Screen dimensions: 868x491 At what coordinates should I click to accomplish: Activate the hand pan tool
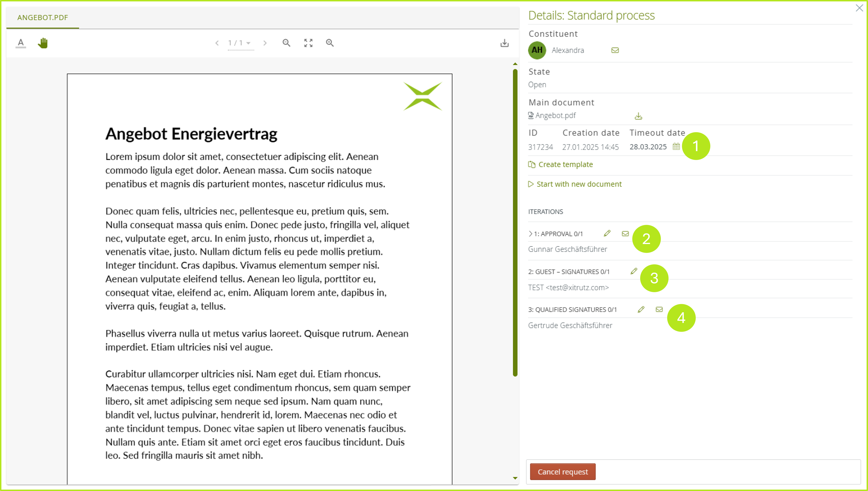click(43, 43)
